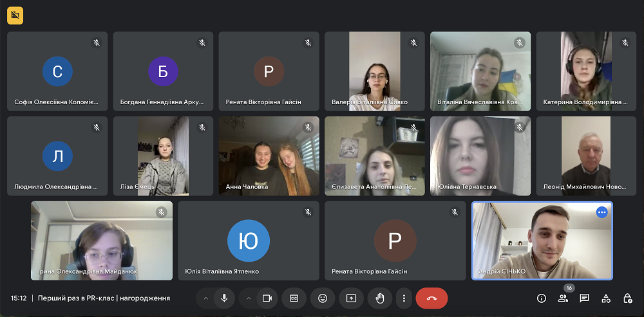The width and height of the screenshot is (644, 317).
Task: Start presenting your screen
Action: pos(351,298)
